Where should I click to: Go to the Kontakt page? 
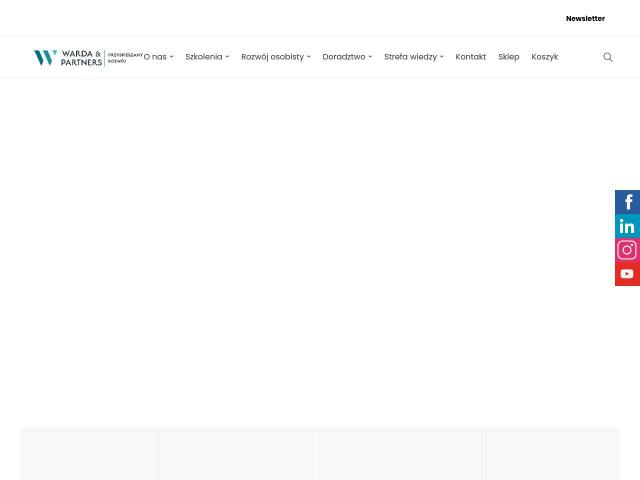[471, 57]
